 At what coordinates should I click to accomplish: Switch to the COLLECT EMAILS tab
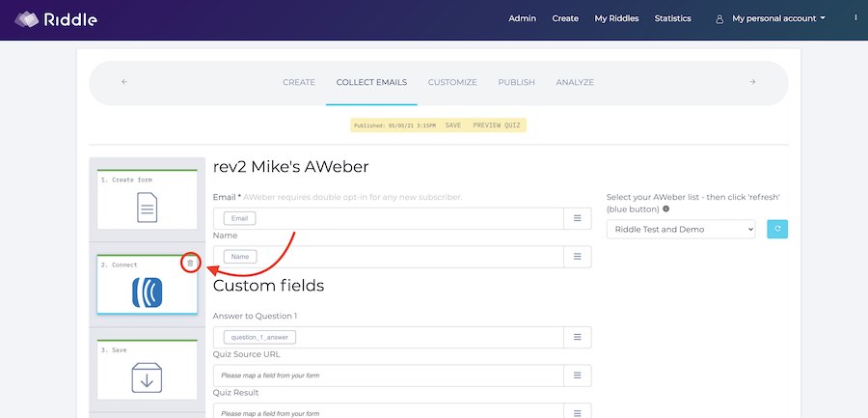click(371, 82)
